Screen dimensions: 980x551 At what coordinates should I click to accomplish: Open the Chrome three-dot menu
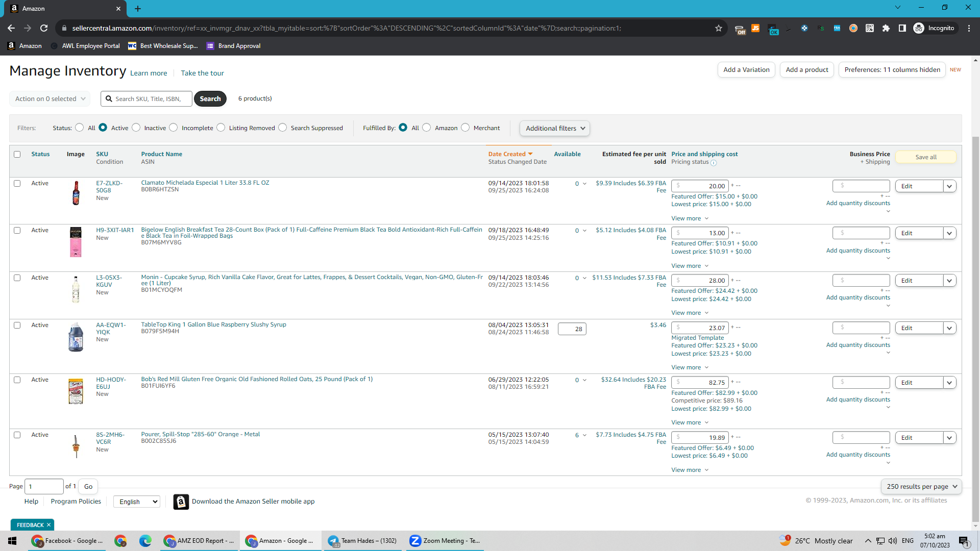click(969, 28)
